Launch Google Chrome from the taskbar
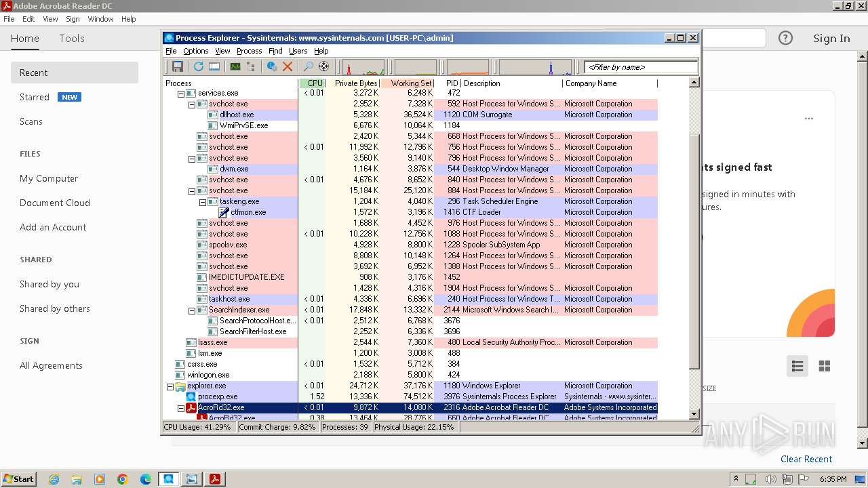The height and width of the screenshot is (488, 868). pyautogui.click(x=123, y=479)
